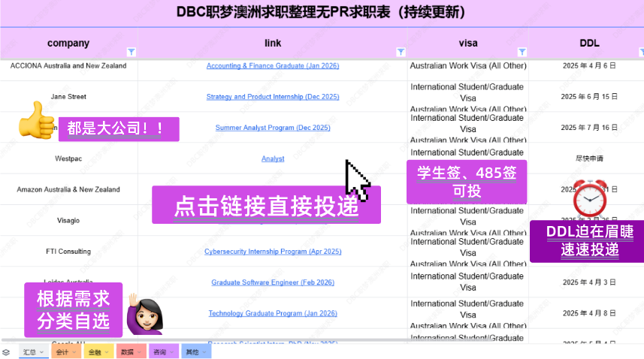Select the date cell 2025 年 4 月 8 日

pos(589,313)
